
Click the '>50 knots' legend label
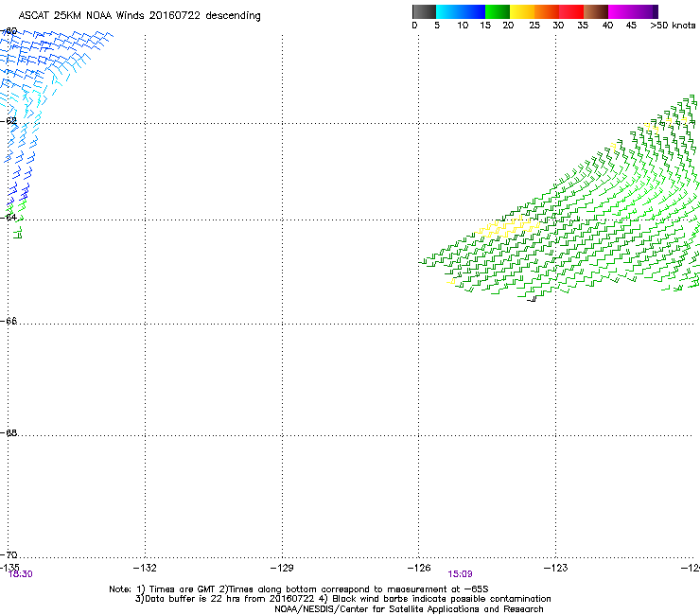(x=673, y=26)
